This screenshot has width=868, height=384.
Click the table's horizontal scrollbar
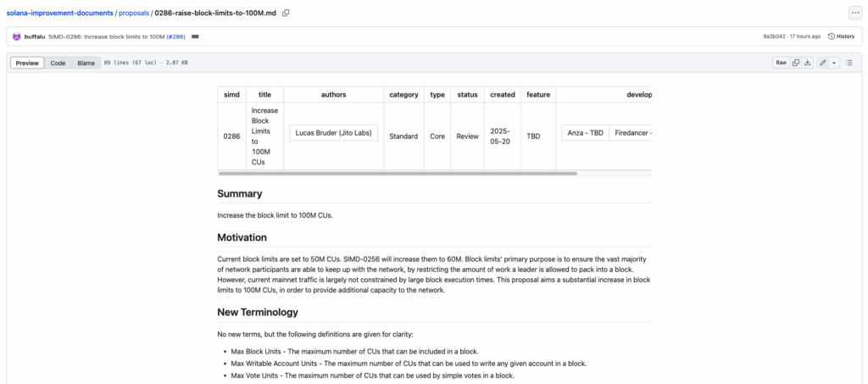(398, 173)
